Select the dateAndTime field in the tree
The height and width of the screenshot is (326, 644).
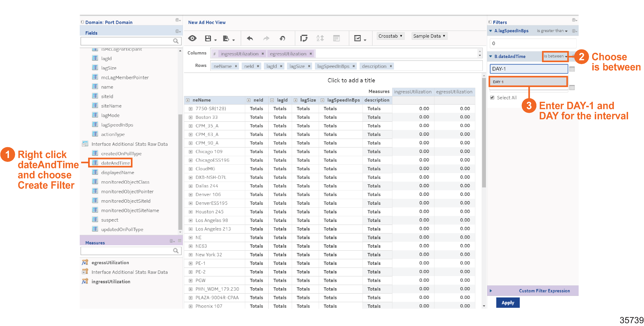coord(115,163)
